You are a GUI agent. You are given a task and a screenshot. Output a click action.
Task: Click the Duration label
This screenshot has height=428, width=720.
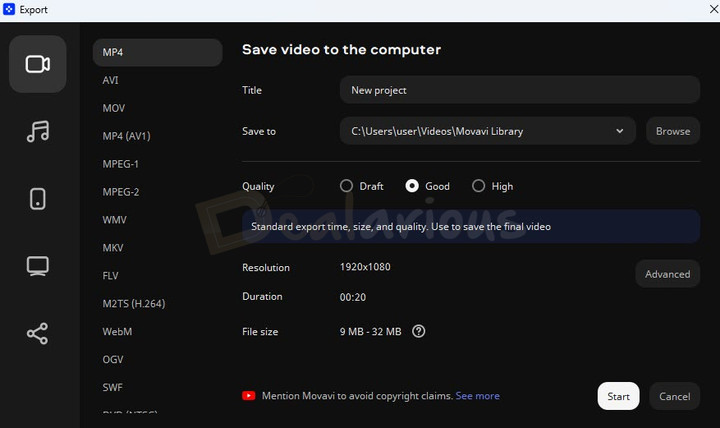click(262, 297)
